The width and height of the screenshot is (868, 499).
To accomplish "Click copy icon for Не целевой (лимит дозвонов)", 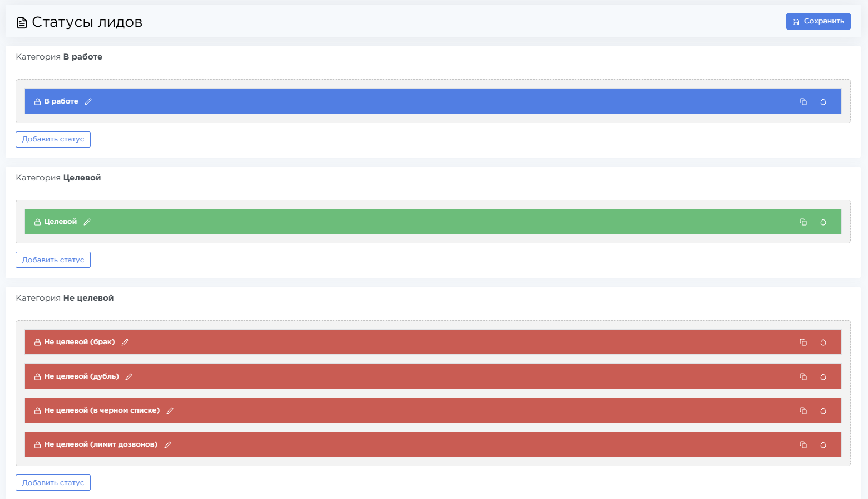I will [x=803, y=444].
